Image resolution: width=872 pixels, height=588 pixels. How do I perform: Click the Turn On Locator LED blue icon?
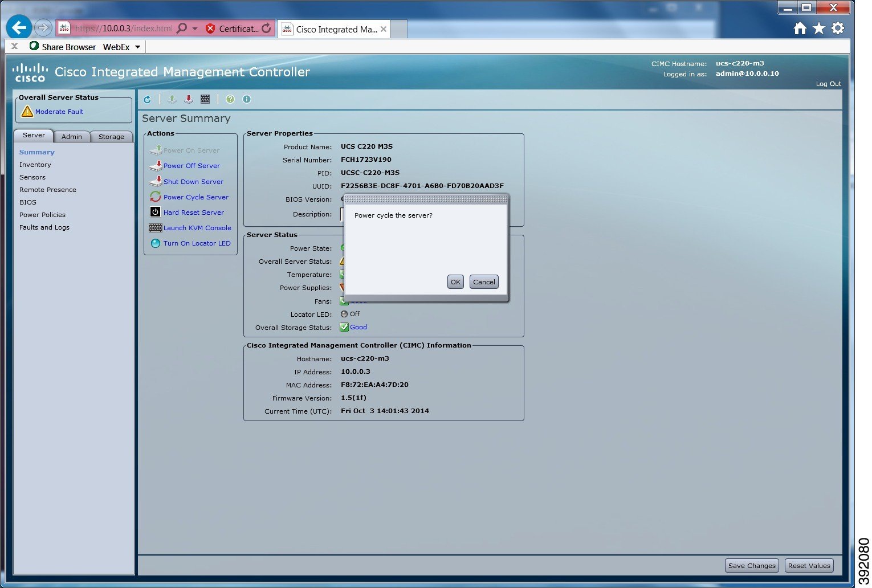click(155, 243)
